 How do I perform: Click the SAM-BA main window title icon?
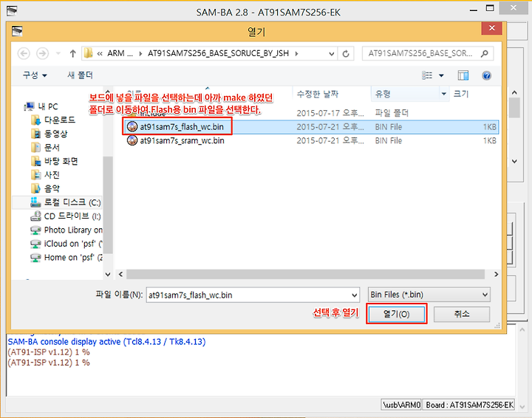12,11
